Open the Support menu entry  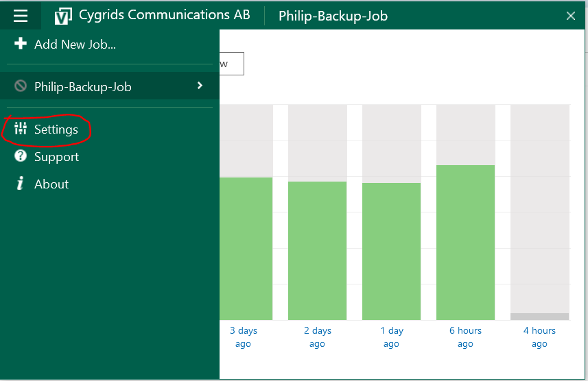pos(56,157)
